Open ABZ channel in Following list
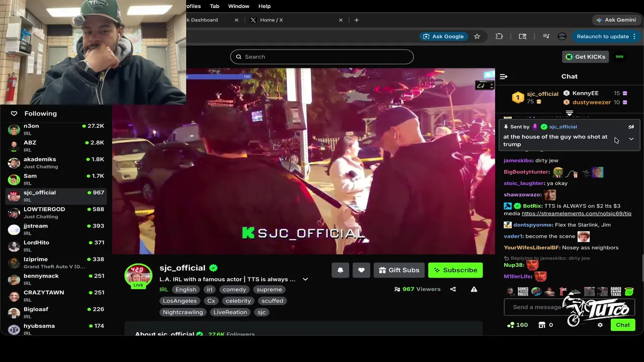The image size is (644, 362). (x=56, y=146)
